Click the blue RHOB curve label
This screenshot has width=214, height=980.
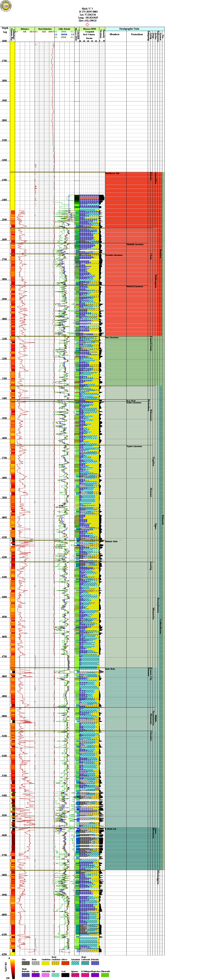(x=64, y=35)
